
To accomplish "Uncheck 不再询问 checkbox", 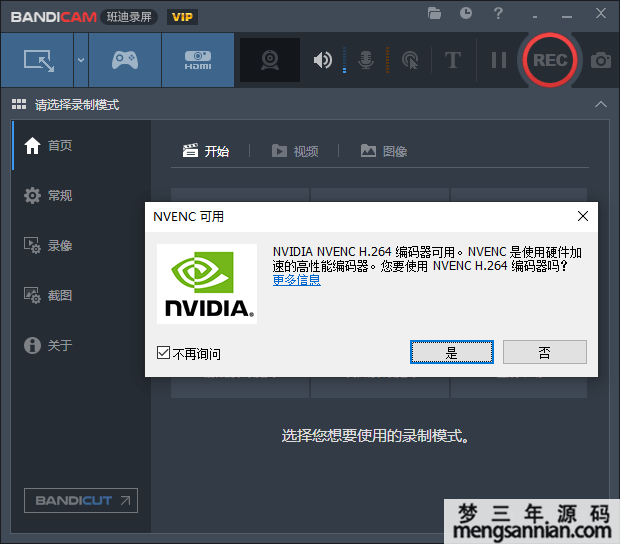I will tap(163, 353).
